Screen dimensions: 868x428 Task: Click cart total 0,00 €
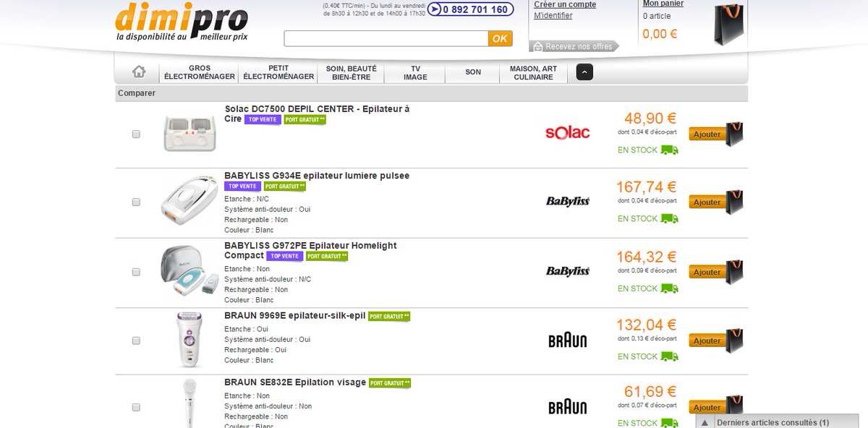660,33
